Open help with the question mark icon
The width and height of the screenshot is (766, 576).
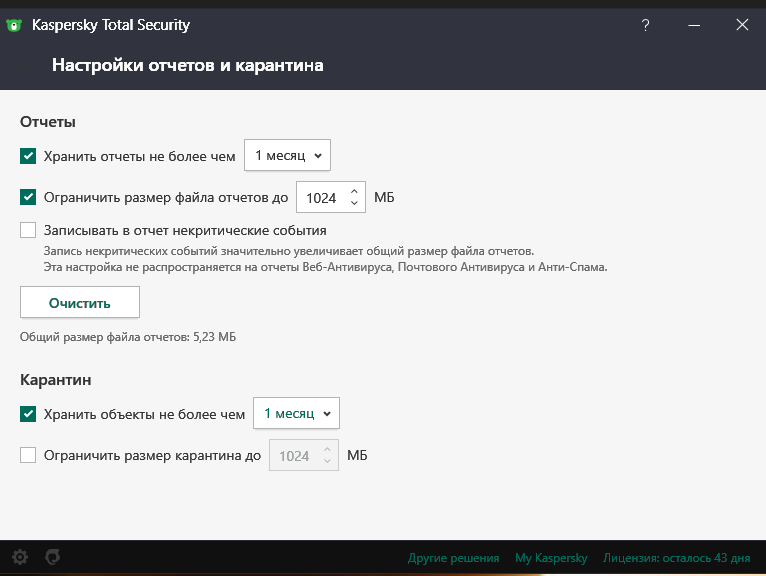(x=645, y=25)
